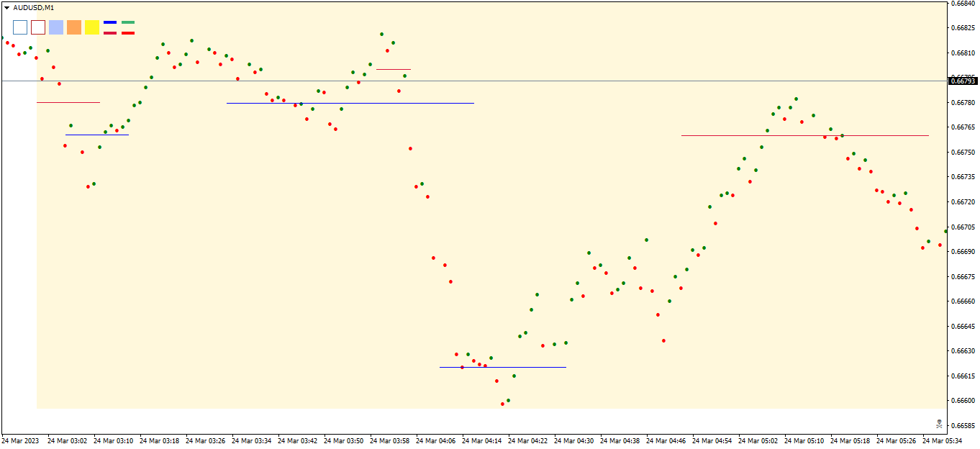Select the yellow filled swatch

pos(92,27)
